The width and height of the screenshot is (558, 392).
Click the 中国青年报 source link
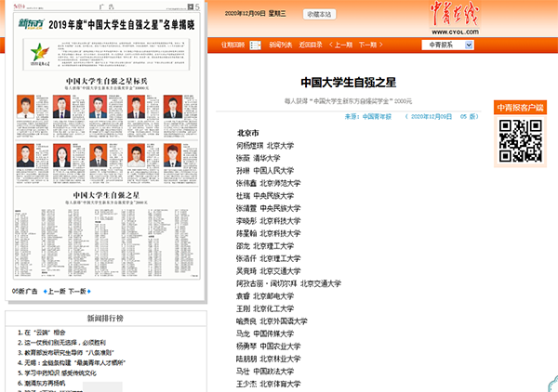[377, 117]
